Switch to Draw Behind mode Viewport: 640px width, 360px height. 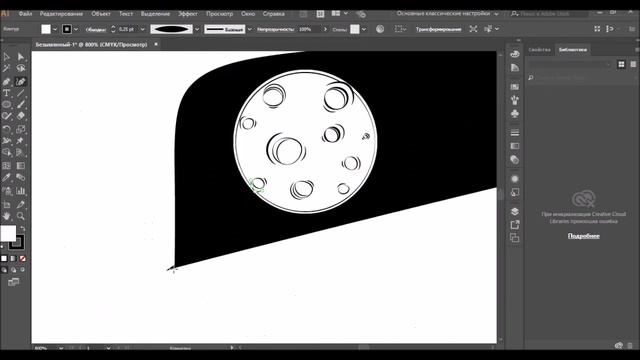tap(13, 270)
